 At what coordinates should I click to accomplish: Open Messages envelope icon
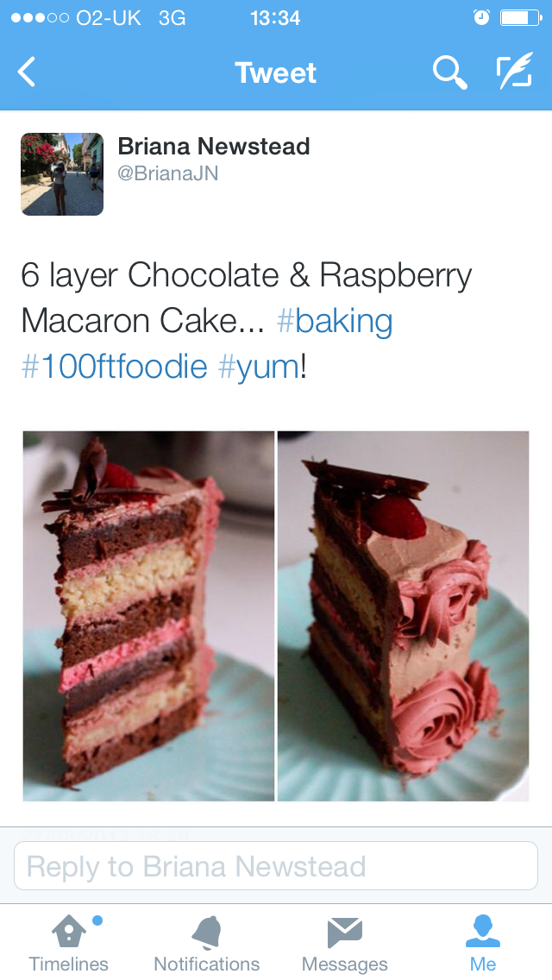(x=345, y=933)
